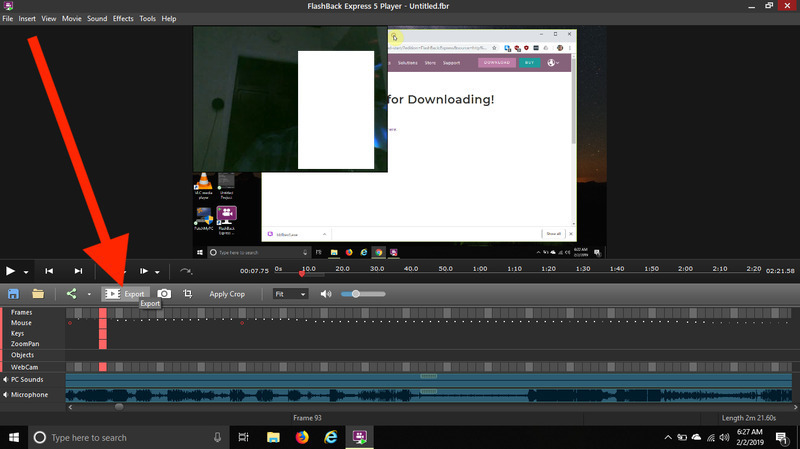Open the Effects menu
This screenshot has height=449, width=800.
pyautogui.click(x=123, y=18)
